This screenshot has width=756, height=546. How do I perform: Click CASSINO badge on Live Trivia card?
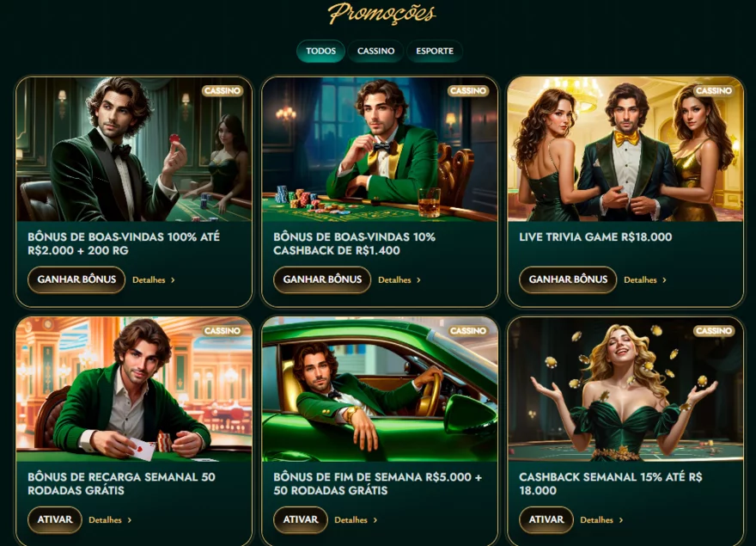(x=714, y=91)
